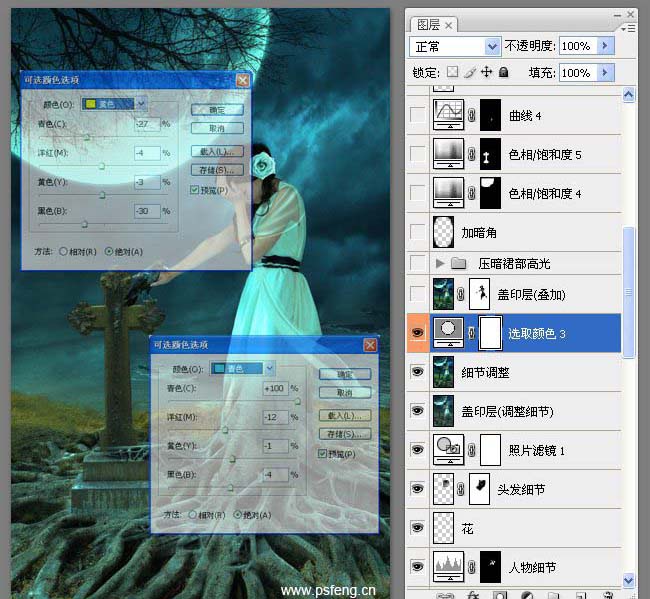Toggle 预览(P) checkbox in lower dialog
The width and height of the screenshot is (650, 599).
[322, 453]
